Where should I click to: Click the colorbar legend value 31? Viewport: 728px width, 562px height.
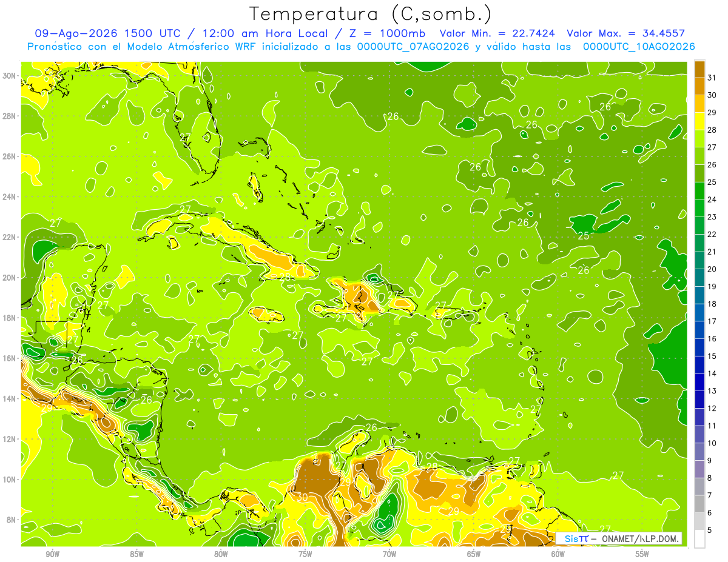pyautogui.click(x=712, y=78)
